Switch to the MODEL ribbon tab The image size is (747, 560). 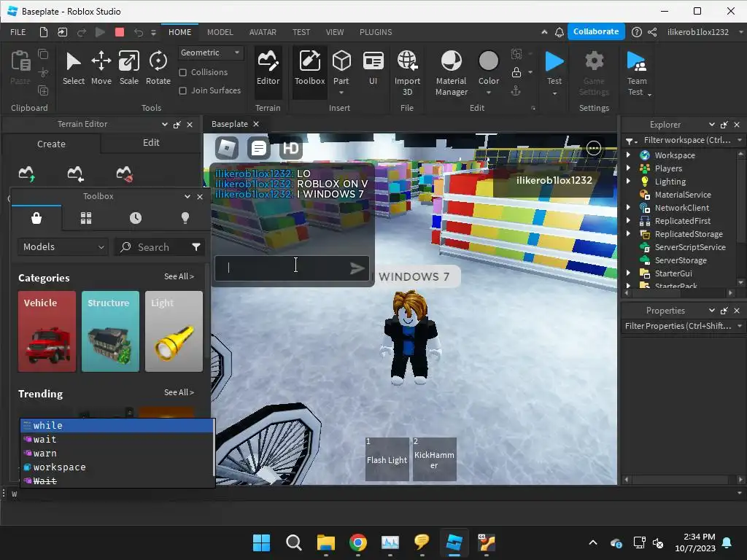[x=220, y=32]
